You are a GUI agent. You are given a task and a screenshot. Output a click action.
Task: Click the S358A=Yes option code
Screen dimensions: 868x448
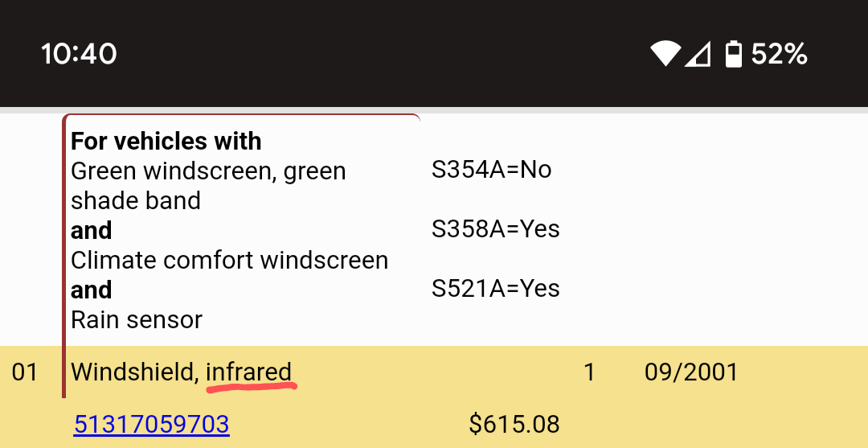click(x=495, y=228)
